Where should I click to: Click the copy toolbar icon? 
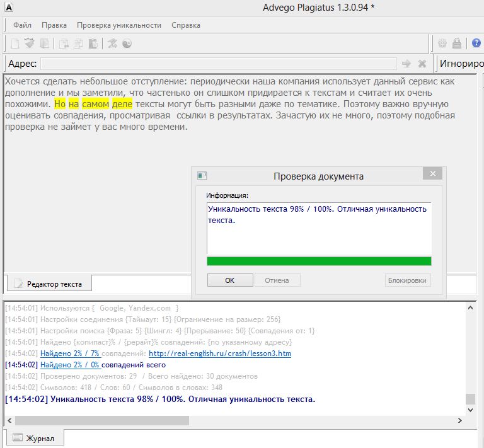[78, 43]
